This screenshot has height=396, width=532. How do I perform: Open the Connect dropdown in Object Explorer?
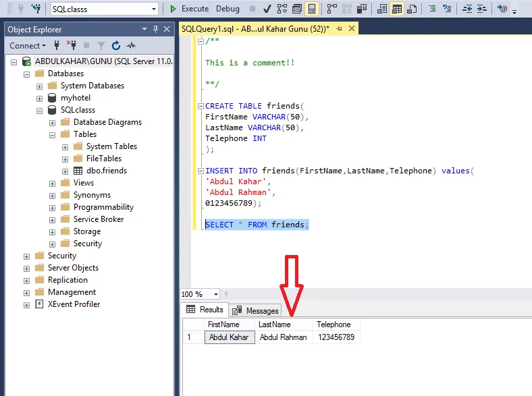[x=28, y=45]
